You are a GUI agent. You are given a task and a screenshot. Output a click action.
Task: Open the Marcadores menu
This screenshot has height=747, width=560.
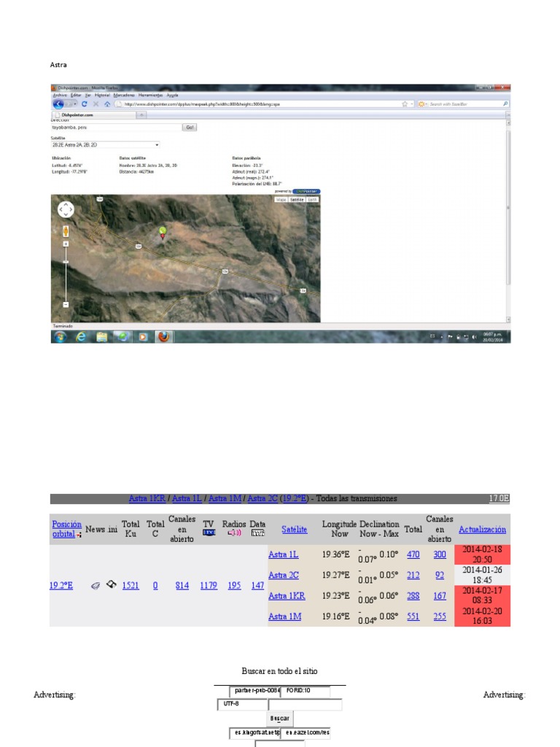[x=124, y=95]
